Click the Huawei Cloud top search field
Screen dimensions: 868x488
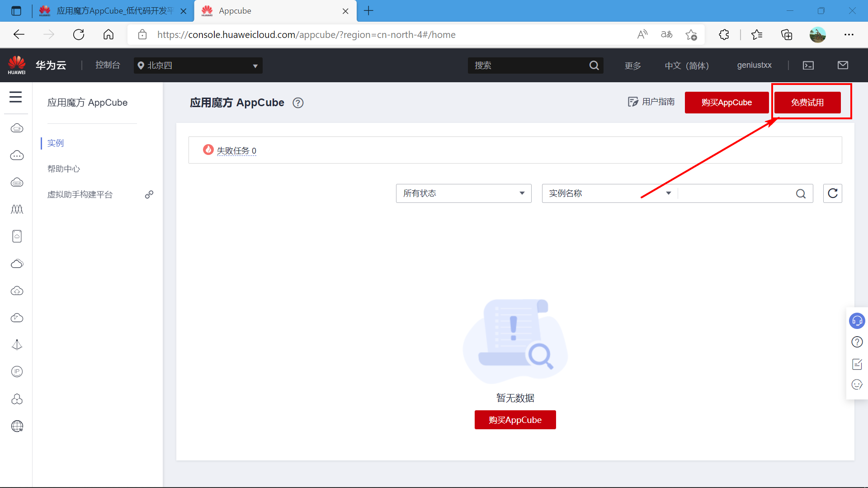click(529, 66)
